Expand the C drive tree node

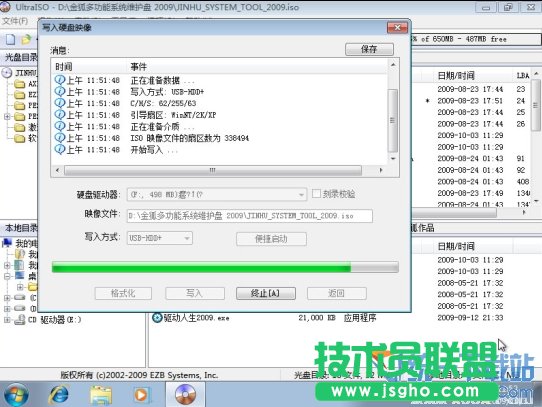point(7,298)
